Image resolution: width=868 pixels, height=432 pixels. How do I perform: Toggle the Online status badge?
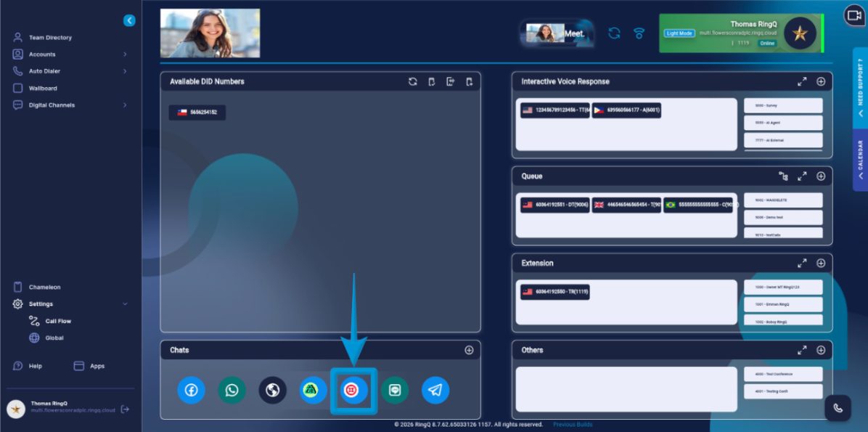pos(768,43)
